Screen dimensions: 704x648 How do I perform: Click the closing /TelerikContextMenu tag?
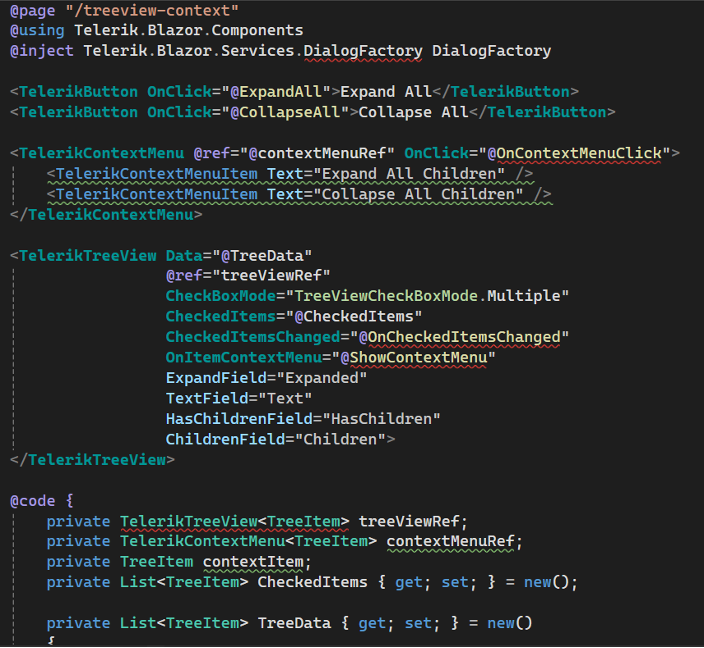tap(106, 215)
